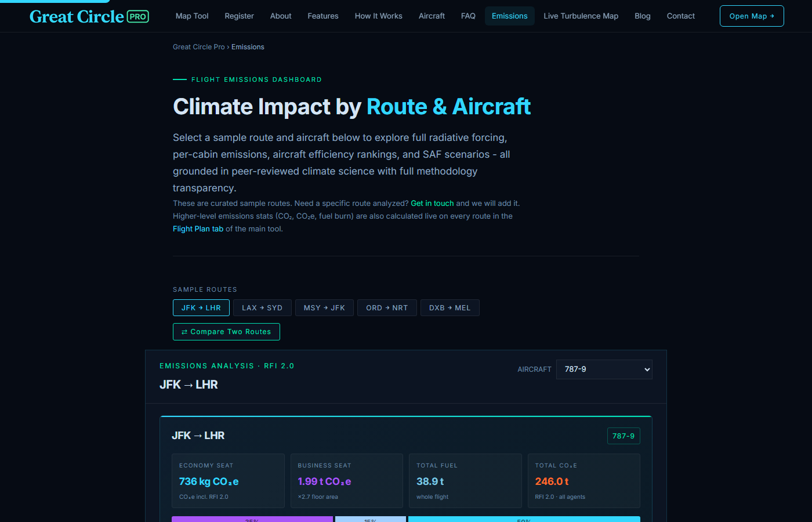Click the Total CO₂e 246.0 t card
Screen dimensions: 812x522
click(584, 481)
